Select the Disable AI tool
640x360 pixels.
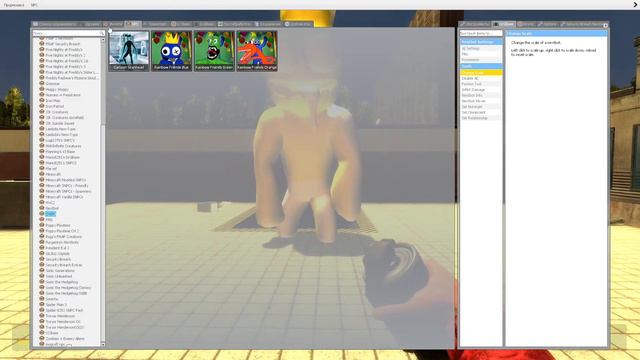(x=481, y=78)
